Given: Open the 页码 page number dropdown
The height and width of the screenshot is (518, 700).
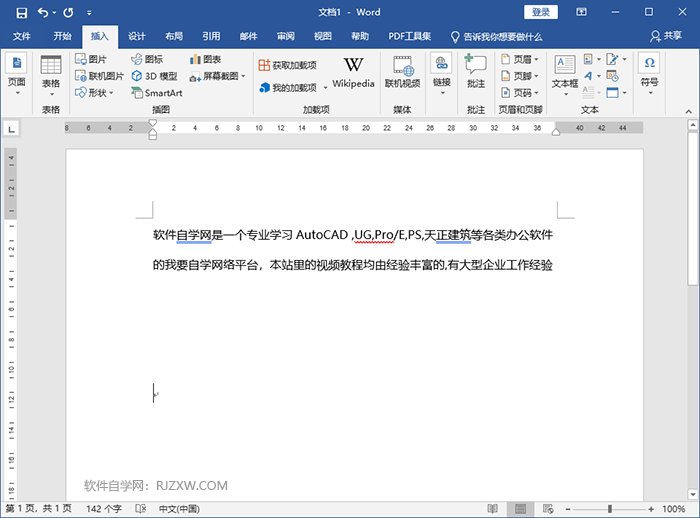Looking at the screenshot, I should 520,93.
